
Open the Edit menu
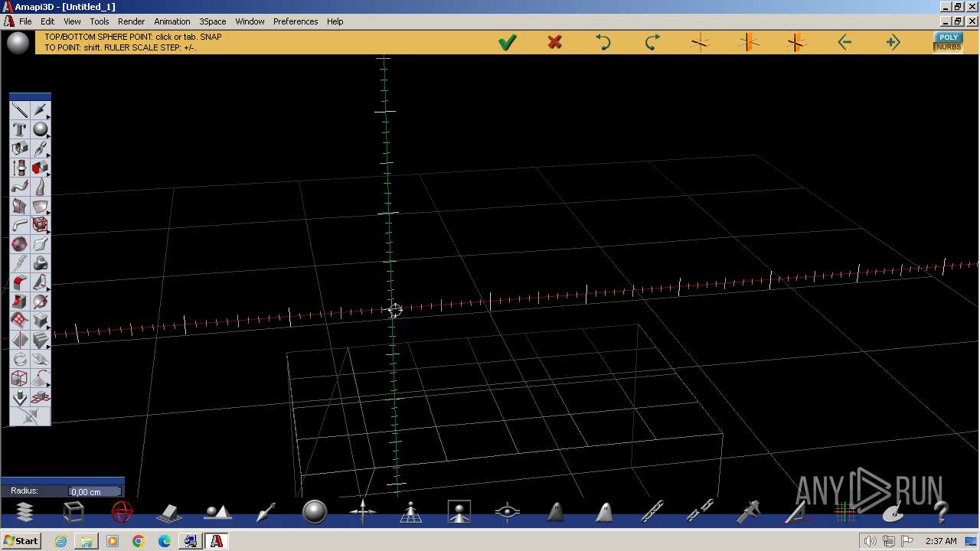(x=47, y=21)
